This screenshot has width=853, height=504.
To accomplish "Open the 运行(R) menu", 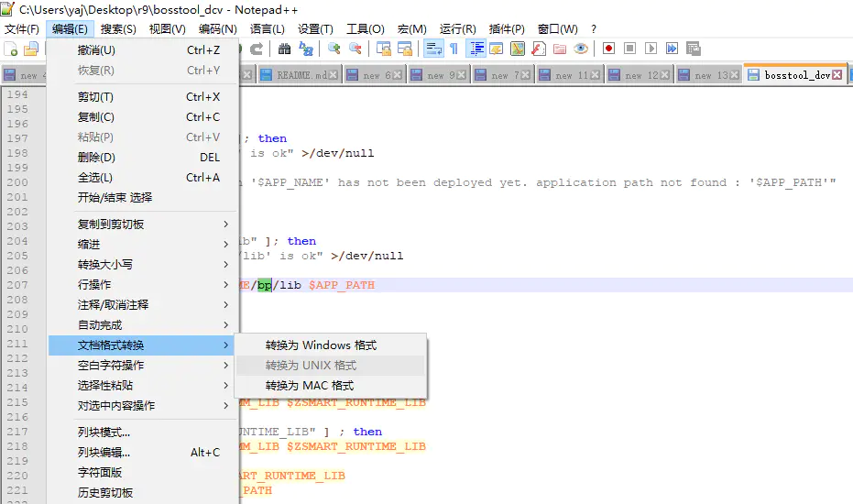I will coord(457,28).
